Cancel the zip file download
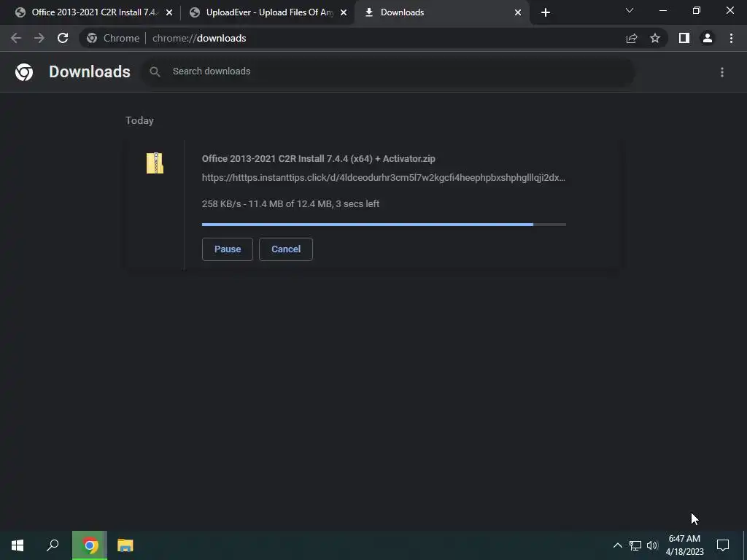This screenshot has width=747, height=560. click(286, 249)
